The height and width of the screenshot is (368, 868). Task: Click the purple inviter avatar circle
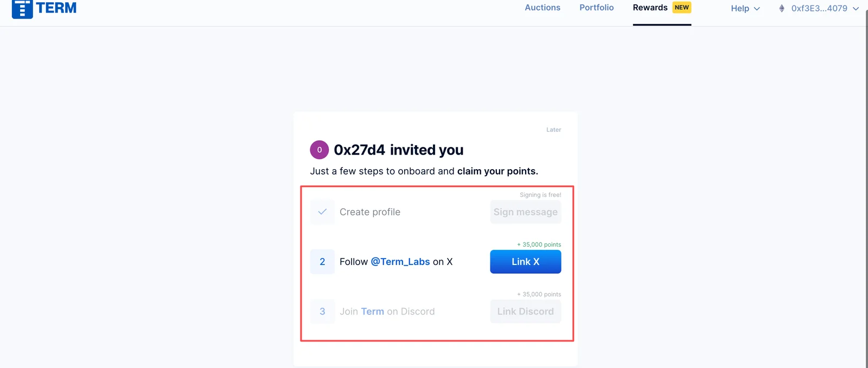(x=320, y=150)
